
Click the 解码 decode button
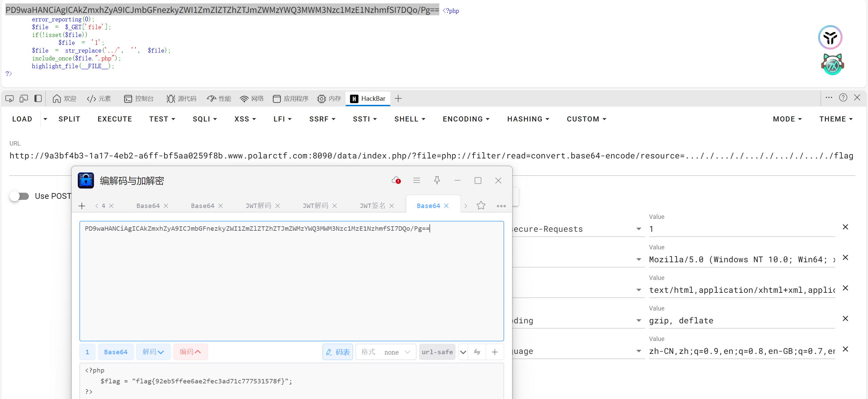coord(153,352)
